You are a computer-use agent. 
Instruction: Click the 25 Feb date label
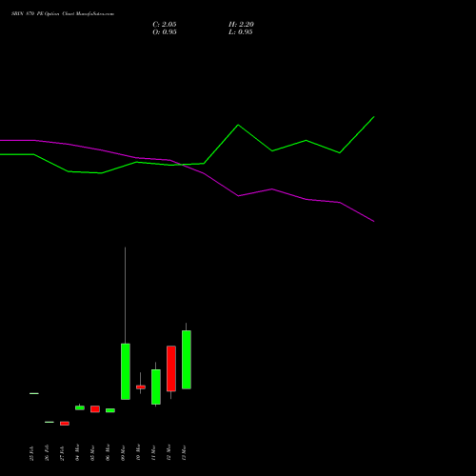tap(31, 453)
